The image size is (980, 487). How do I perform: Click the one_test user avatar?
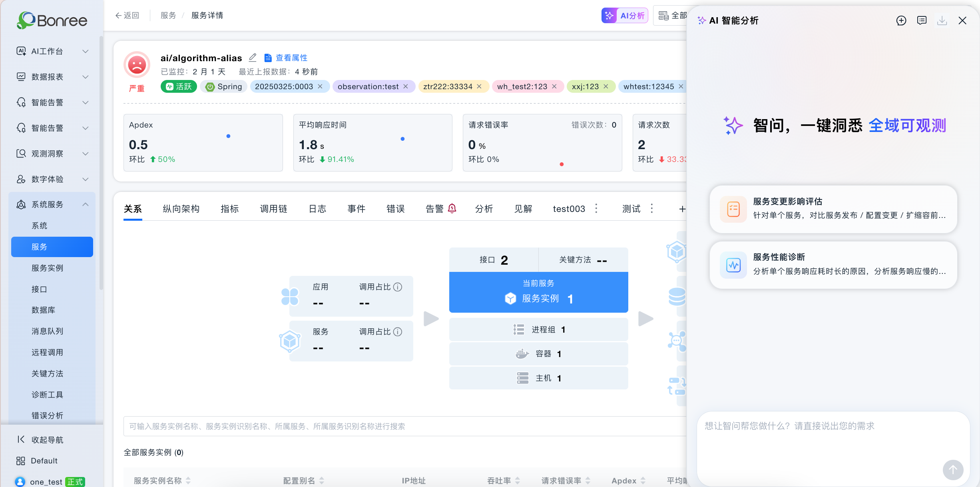coord(20,481)
